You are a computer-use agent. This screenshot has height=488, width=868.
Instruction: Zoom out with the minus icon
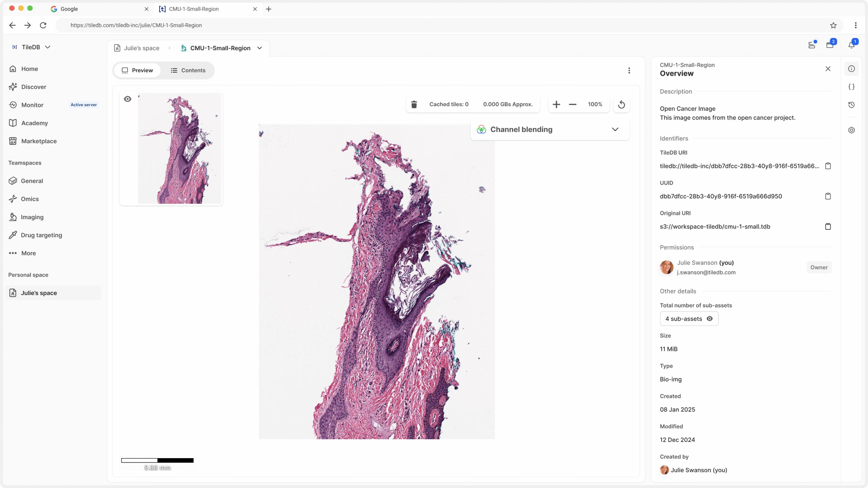coord(572,104)
